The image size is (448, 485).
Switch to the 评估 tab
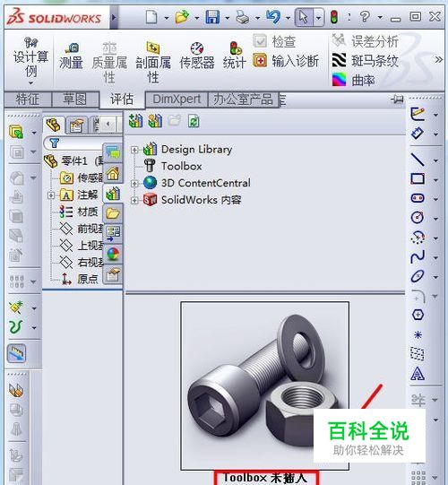pos(122,100)
